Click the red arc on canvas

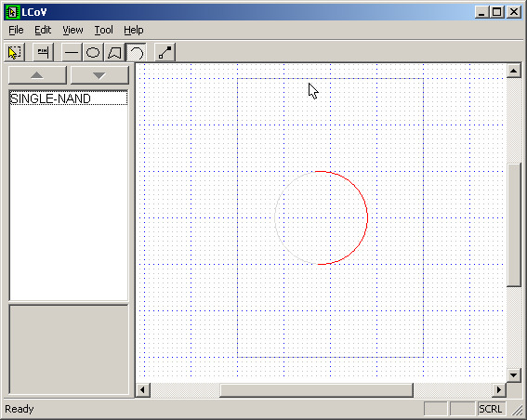tap(367, 217)
